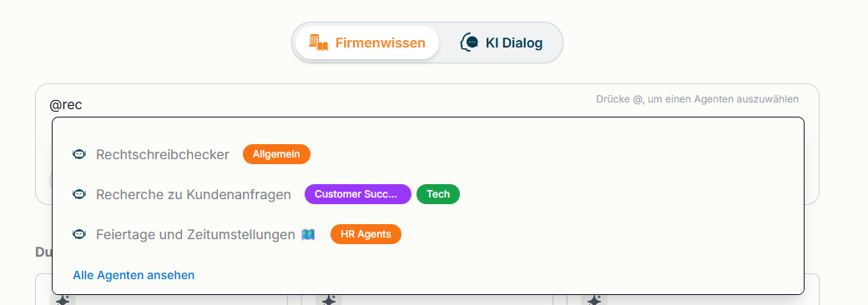Click the sparkle icon on the right card
This screenshot has height=305, width=868.
[x=594, y=299]
